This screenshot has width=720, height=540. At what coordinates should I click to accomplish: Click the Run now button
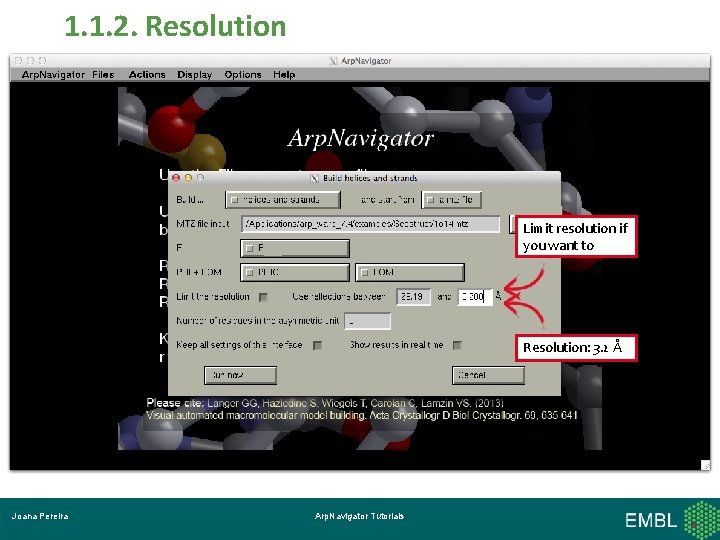click(240, 375)
